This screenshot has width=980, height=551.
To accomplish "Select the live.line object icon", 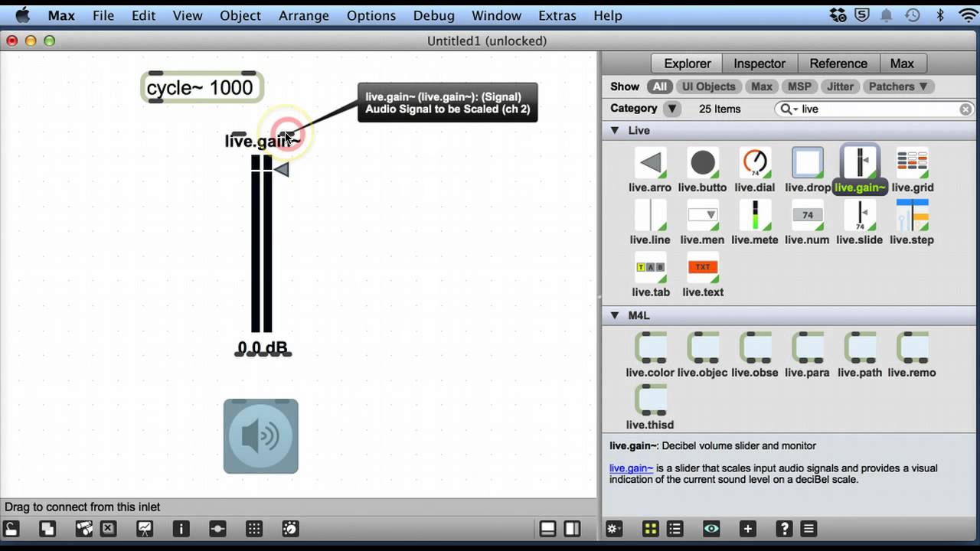I will coord(650,215).
